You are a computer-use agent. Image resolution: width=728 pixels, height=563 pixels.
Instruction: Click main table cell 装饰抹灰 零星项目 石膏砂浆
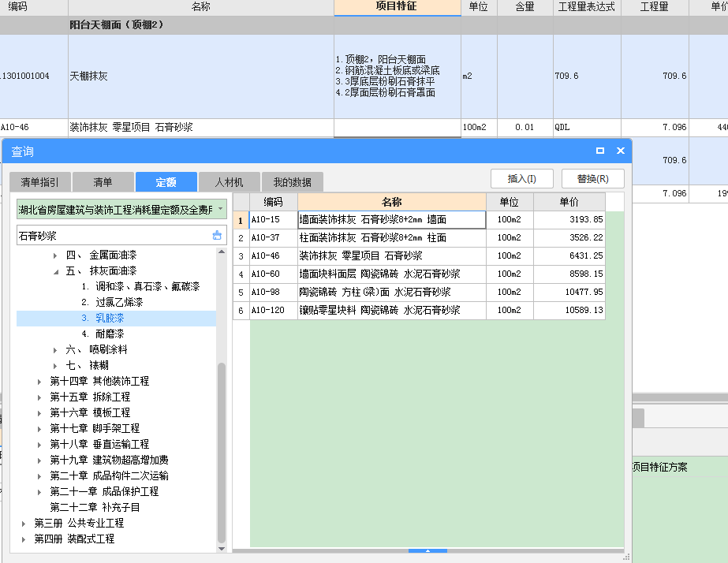point(200,127)
